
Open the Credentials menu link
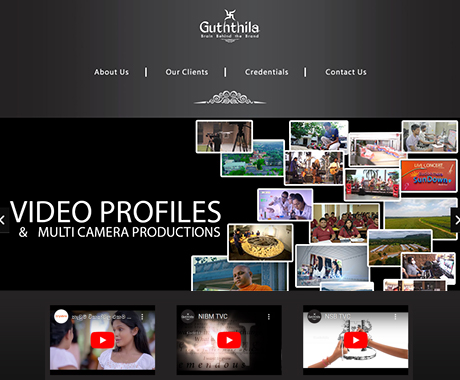point(267,72)
